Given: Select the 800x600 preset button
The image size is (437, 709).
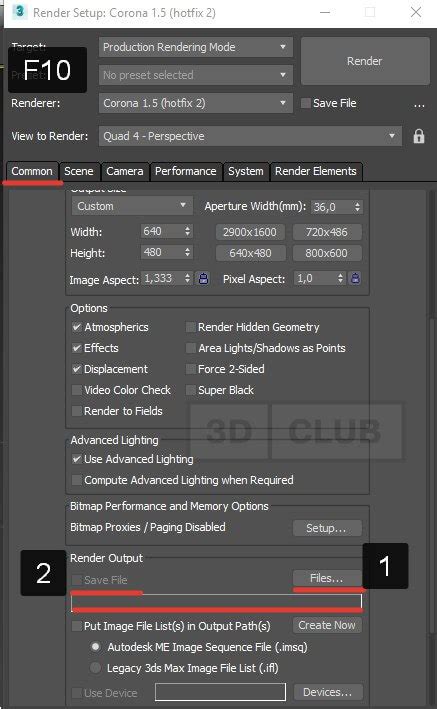Looking at the screenshot, I should [x=327, y=253].
